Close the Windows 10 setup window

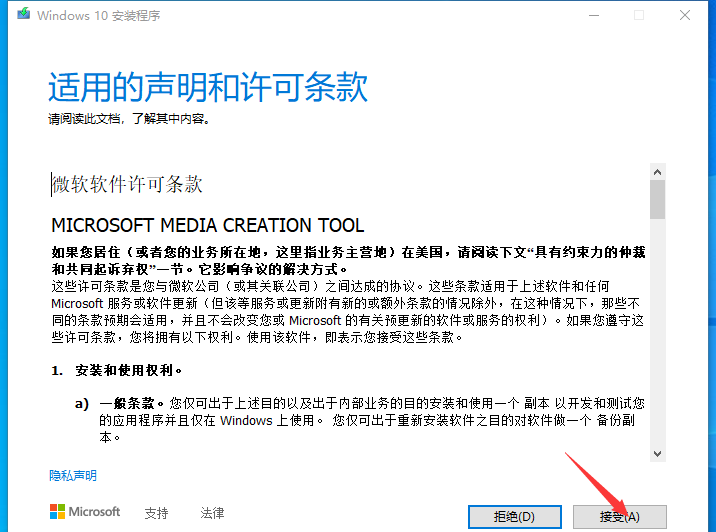point(685,15)
